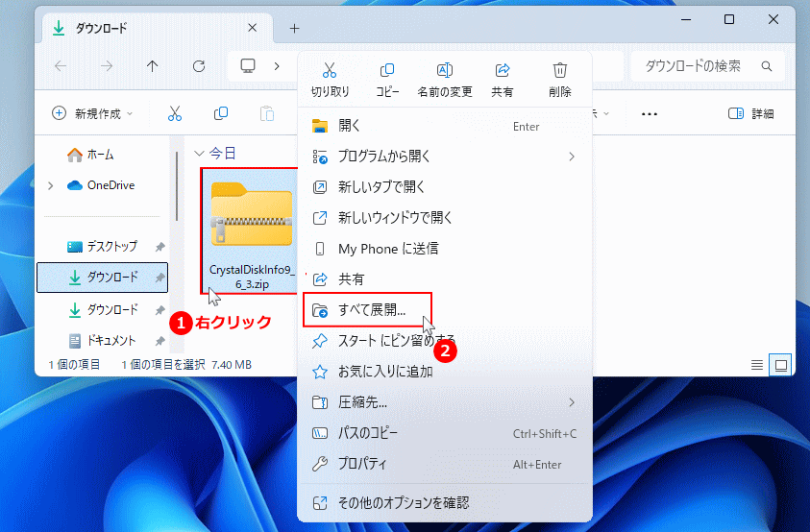Choose その他のオプションを確認
This screenshot has height=532, width=810.
click(x=445, y=502)
